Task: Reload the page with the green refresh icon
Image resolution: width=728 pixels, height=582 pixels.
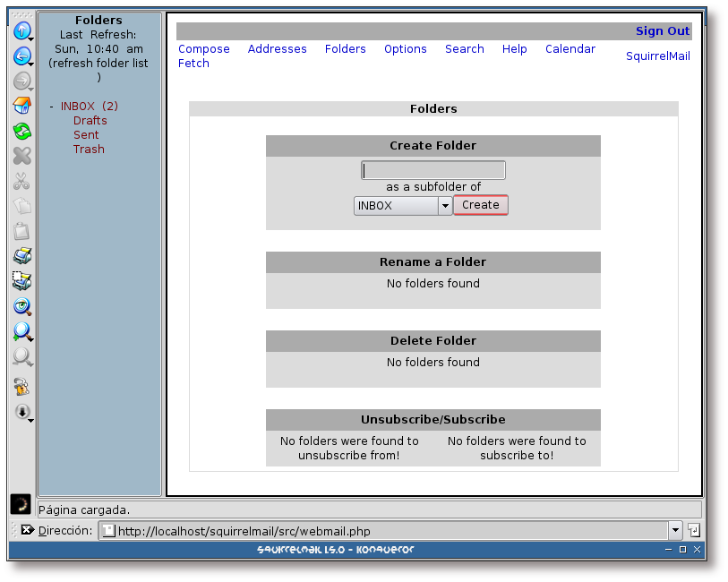Action: [21, 132]
